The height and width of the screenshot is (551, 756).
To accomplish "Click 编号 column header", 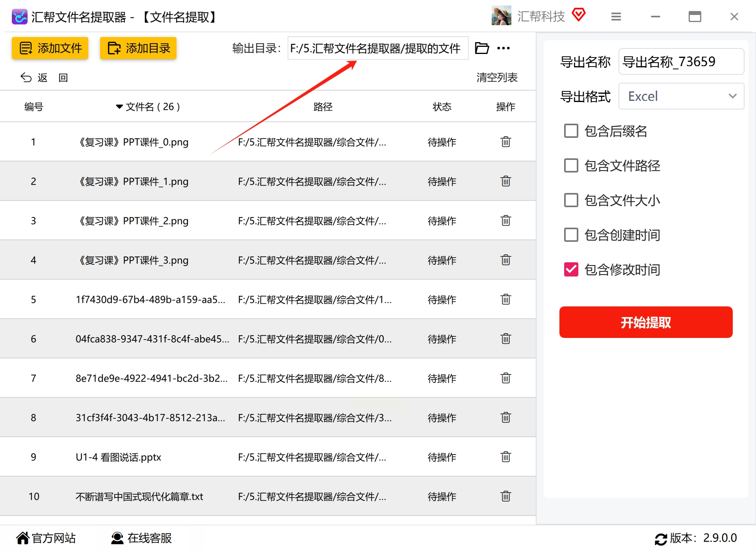I will (33, 107).
